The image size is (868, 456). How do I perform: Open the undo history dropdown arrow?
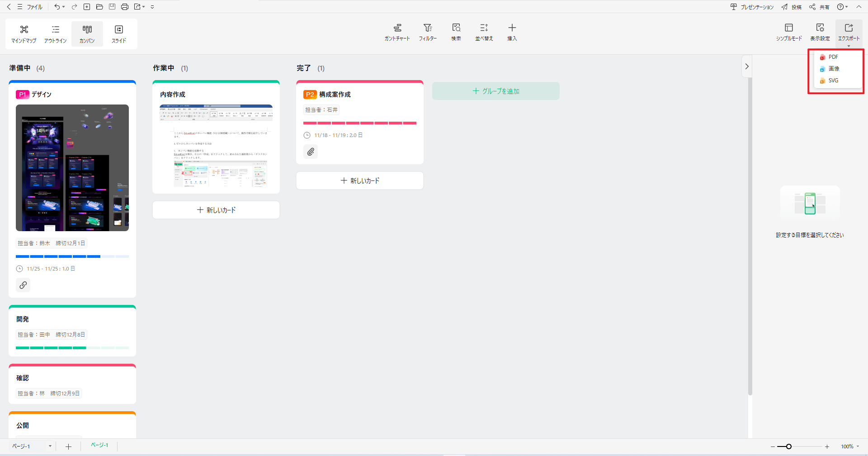[64, 7]
